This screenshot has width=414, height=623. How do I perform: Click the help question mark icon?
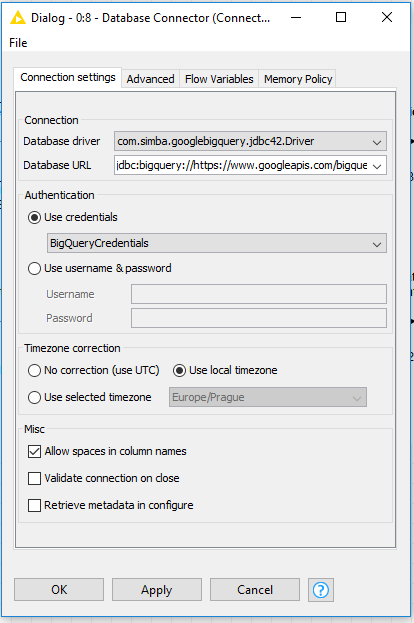point(321,590)
